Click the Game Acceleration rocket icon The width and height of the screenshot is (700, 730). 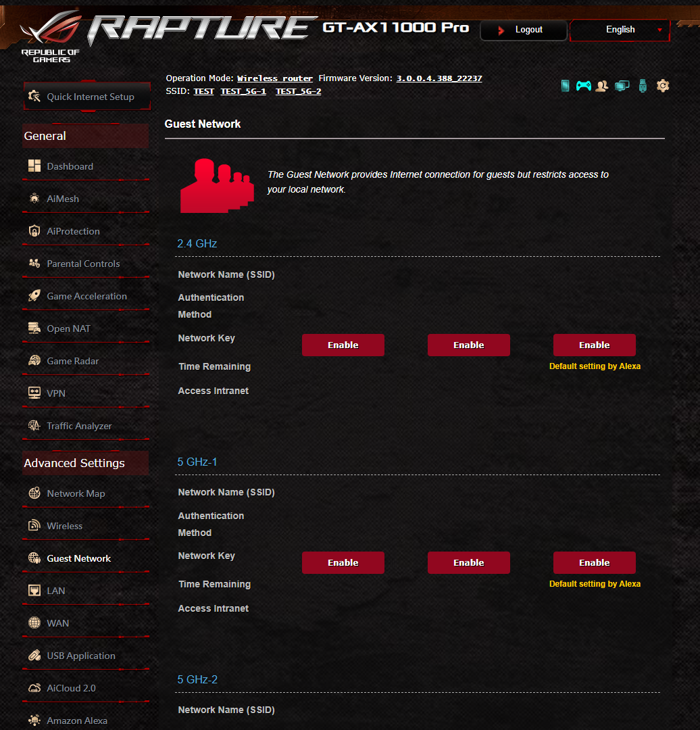point(34,295)
